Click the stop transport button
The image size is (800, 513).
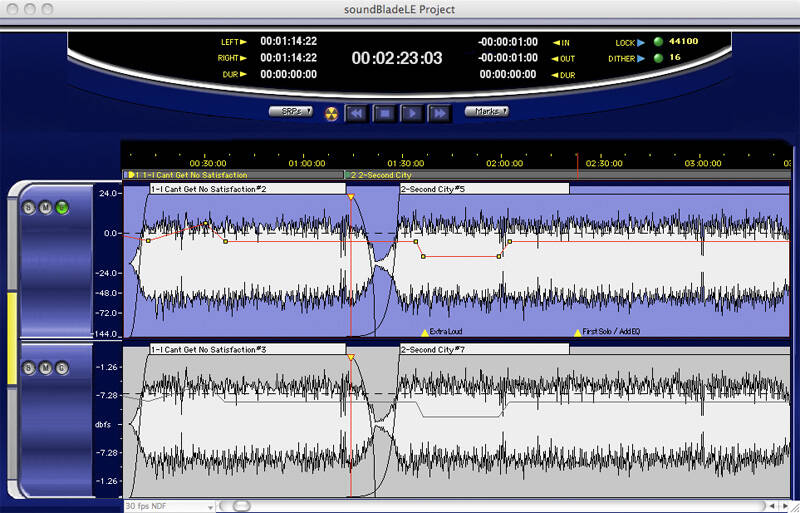pyautogui.click(x=384, y=113)
